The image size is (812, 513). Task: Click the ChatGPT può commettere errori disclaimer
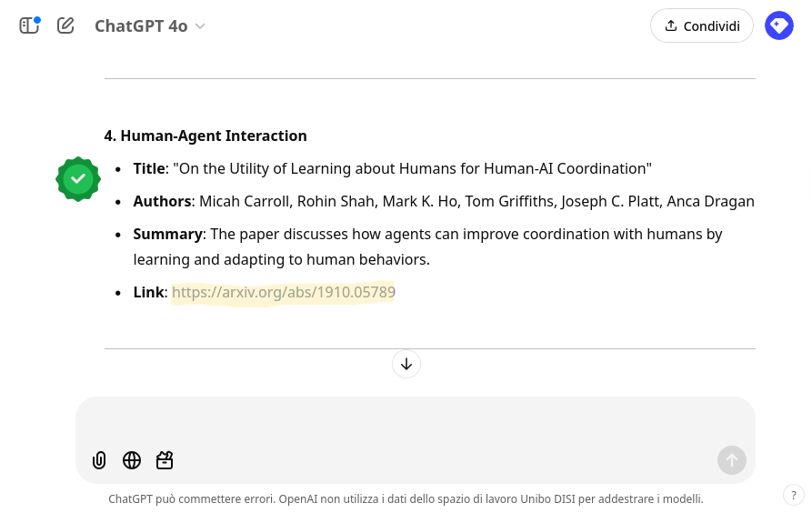[406, 499]
